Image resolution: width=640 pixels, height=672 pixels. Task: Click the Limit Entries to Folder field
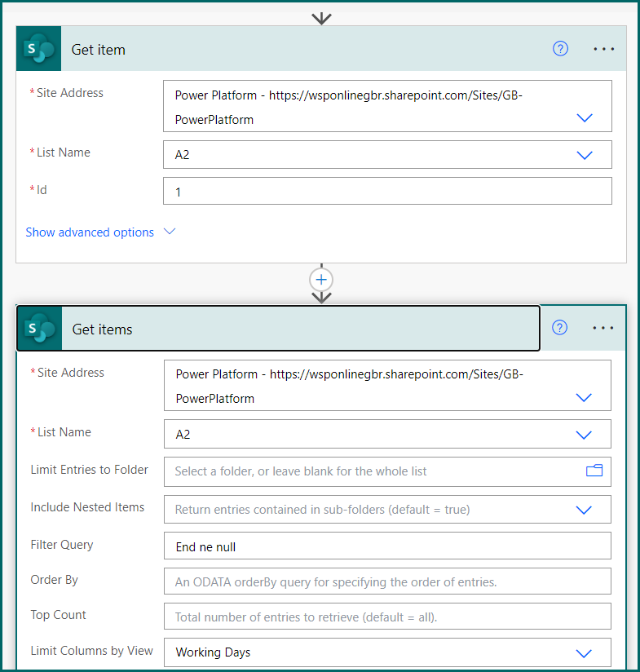[x=387, y=471]
